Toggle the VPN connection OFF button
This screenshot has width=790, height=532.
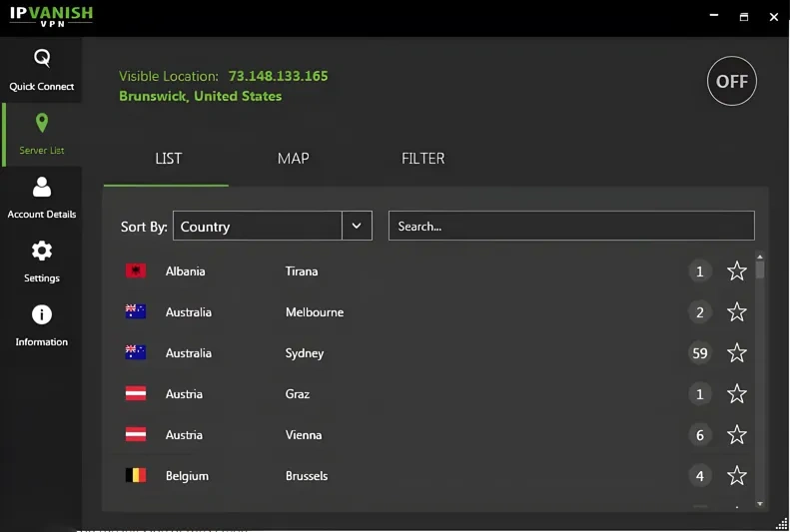pyautogui.click(x=731, y=81)
